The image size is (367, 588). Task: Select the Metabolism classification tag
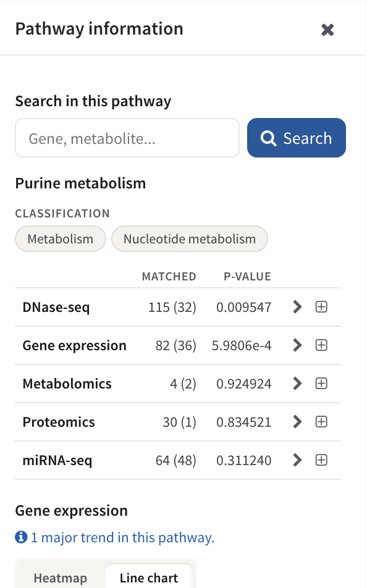click(x=61, y=239)
